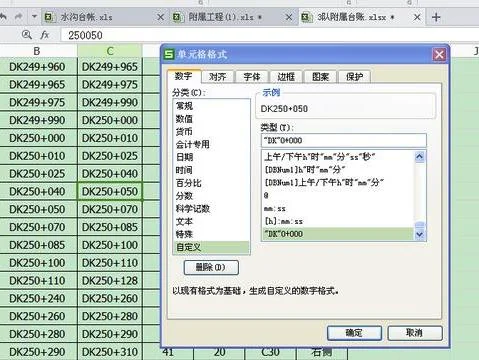Choose [DBNum1]h"时"mm"分" format type

click(x=338, y=170)
